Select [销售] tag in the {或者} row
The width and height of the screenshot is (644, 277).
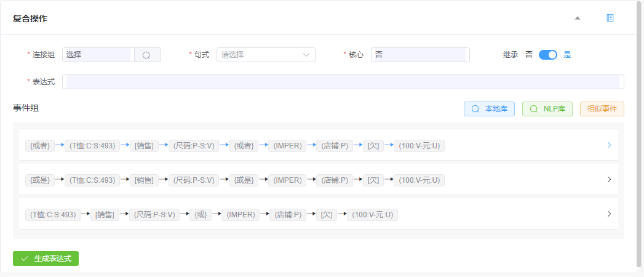tap(144, 146)
